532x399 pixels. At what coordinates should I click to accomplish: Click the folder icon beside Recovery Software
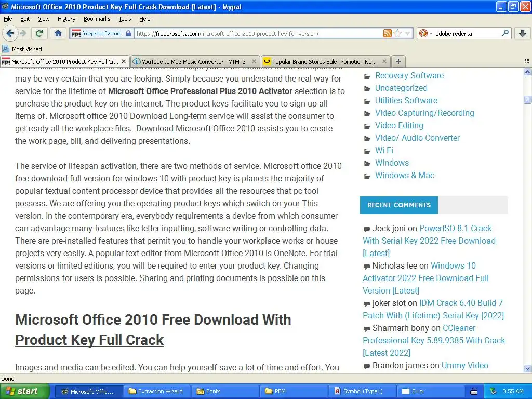pyautogui.click(x=367, y=76)
